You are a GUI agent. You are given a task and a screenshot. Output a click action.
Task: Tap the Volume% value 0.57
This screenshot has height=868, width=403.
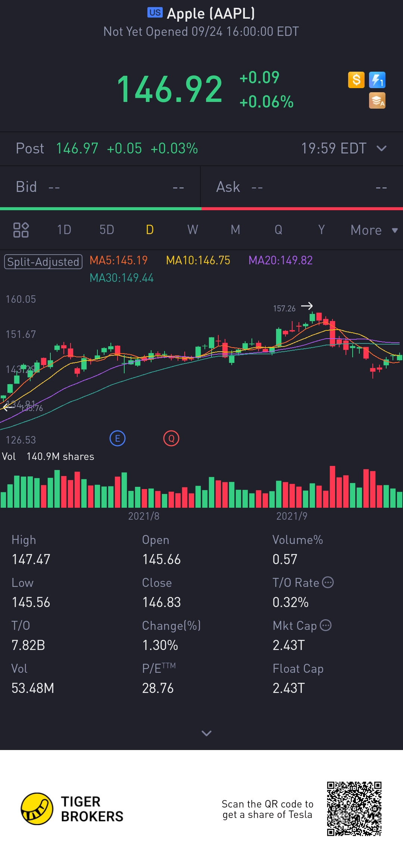285,559
